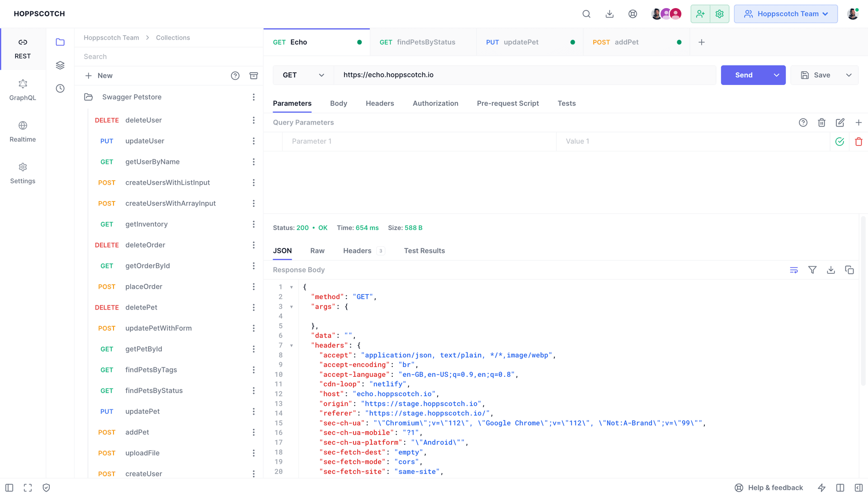Open the interceptor shield icon
The width and height of the screenshot is (868, 497).
click(46, 488)
